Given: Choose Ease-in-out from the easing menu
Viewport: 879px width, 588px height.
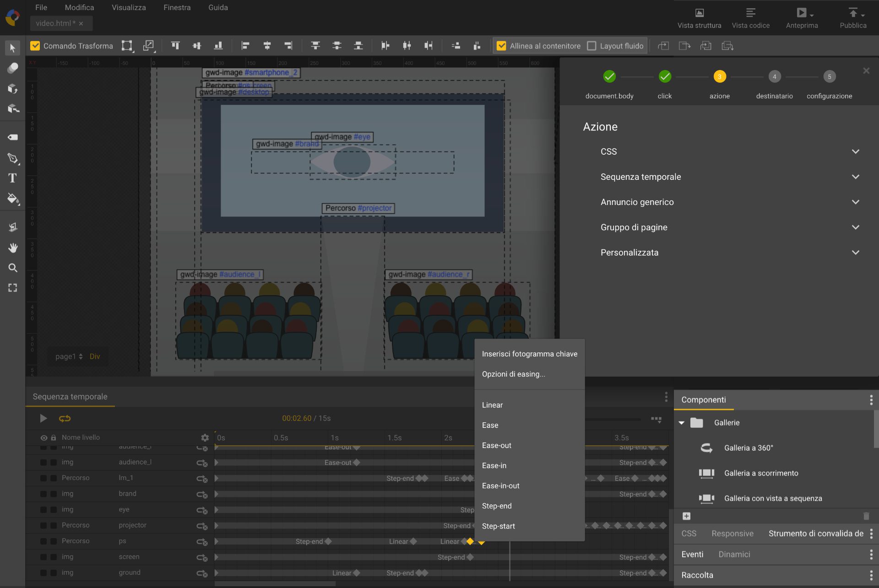Looking at the screenshot, I should [x=500, y=486].
